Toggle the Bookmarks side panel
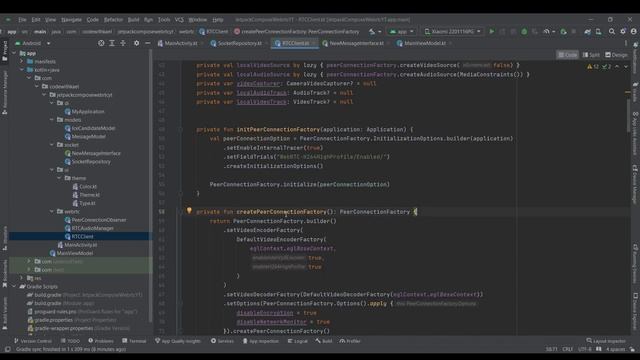Image resolution: width=640 pixels, height=360 pixels. click(4, 274)
